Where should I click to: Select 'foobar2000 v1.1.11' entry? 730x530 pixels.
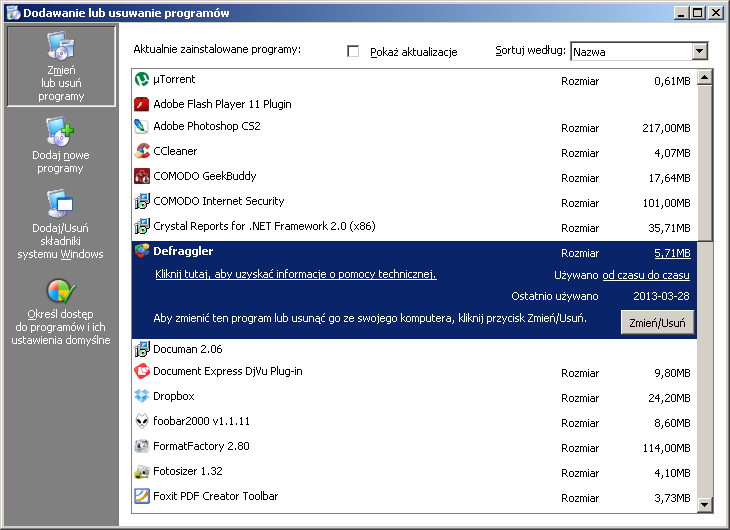(202, 421)
